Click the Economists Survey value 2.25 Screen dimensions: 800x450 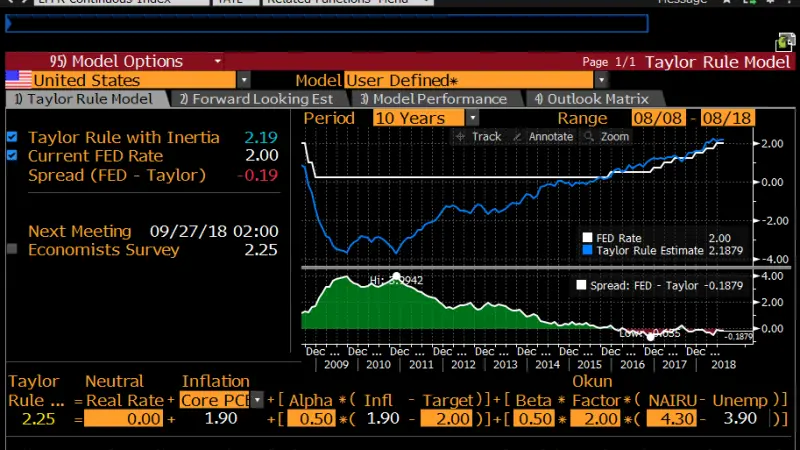261,249
